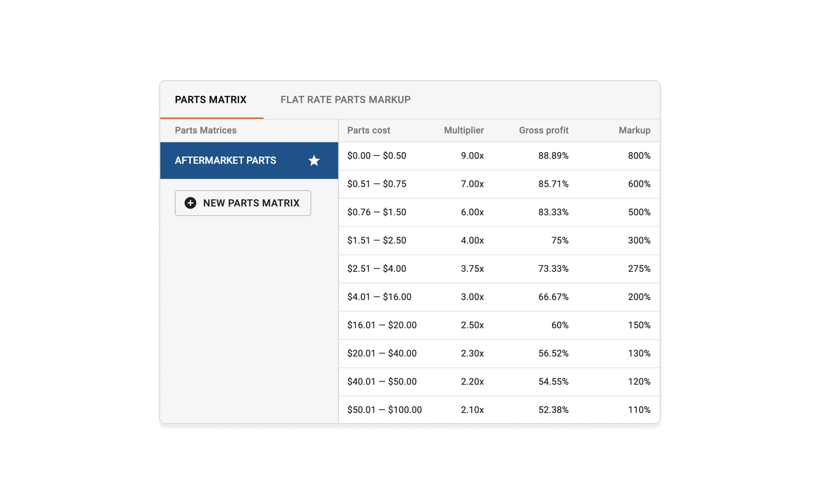
Task: Switch to Flat Rate Parts Markup tab
Action: coord(345,100)
